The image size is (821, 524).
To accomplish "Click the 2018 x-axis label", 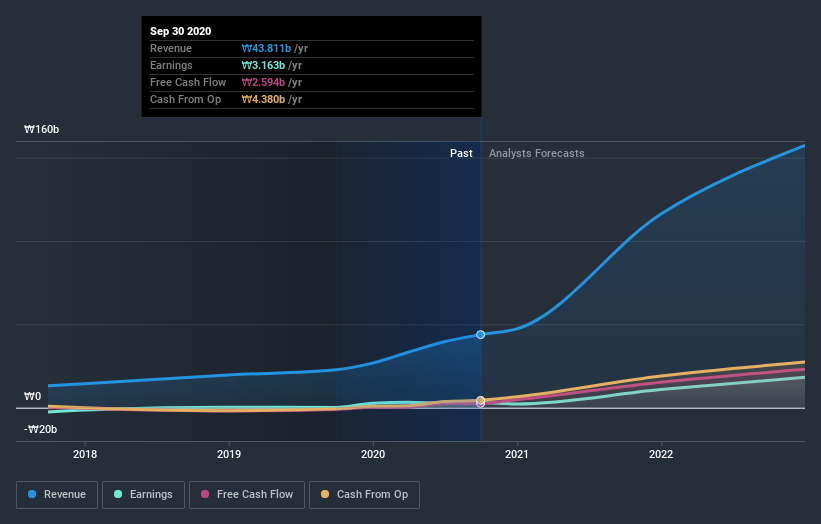I will 85,454.
